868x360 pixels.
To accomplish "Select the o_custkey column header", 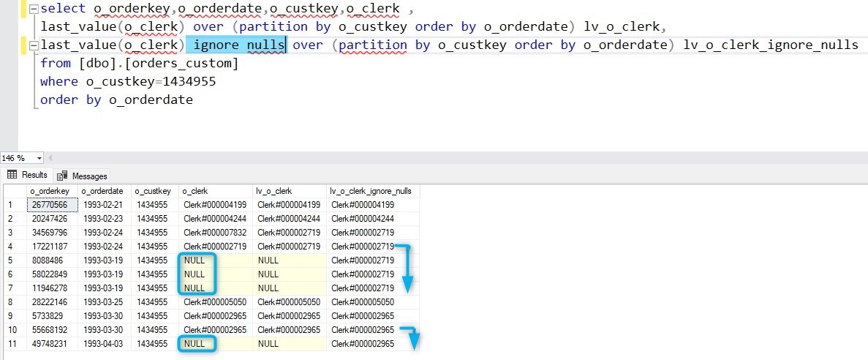I will pos(156,191).
